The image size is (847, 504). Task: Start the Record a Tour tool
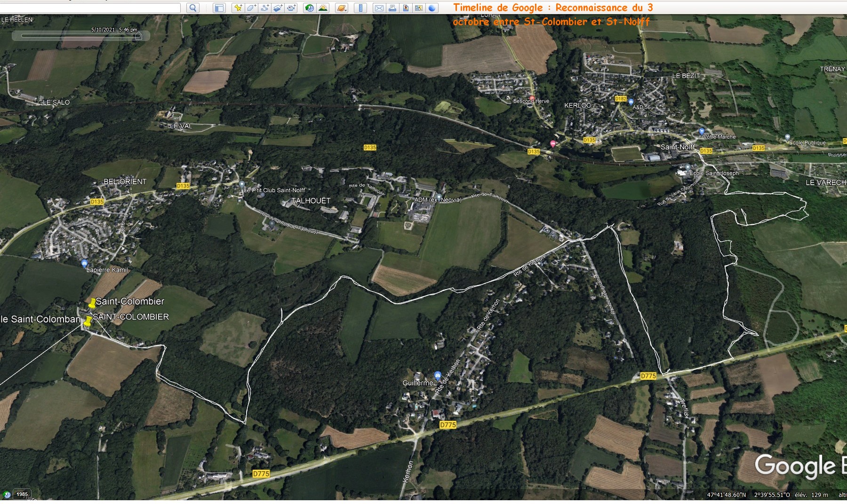click(291, 8)
